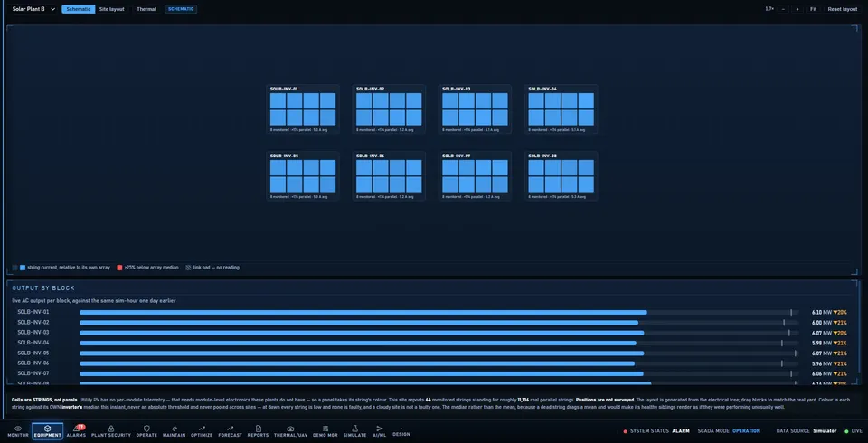Viewport: 868px width, 443px height.
Task: Open the AI/ML section
Action: (x=379, y=431)
